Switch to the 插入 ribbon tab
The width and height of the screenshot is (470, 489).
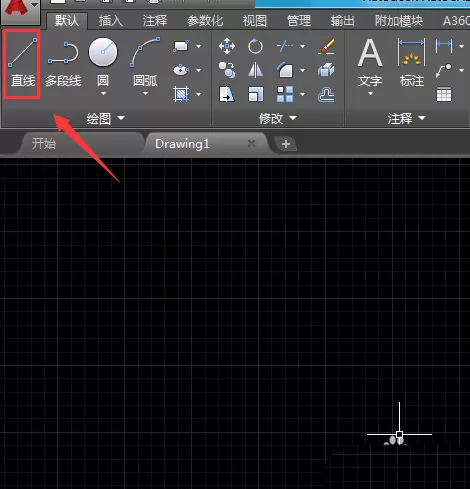[111, 21]
